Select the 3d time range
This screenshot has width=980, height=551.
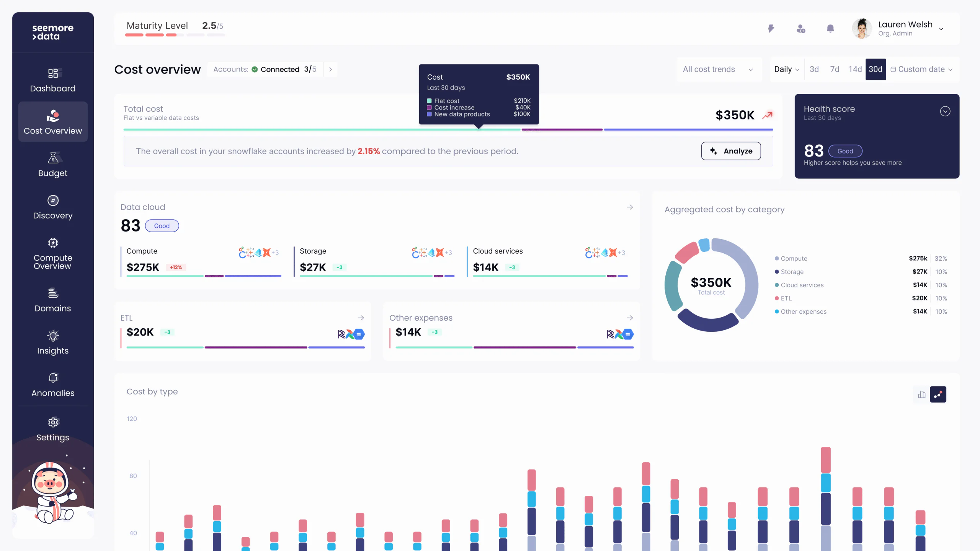[x=814, y=70]
